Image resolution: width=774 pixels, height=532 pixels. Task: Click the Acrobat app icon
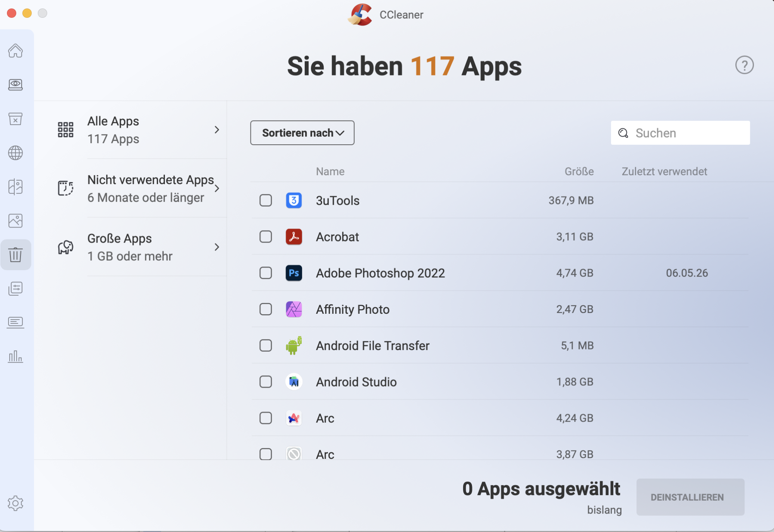coord(294,237)
